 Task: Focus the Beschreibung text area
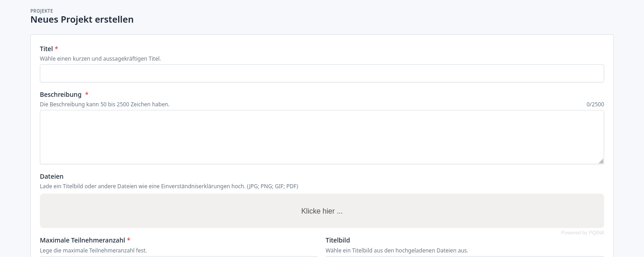click(x=322, y=137)
